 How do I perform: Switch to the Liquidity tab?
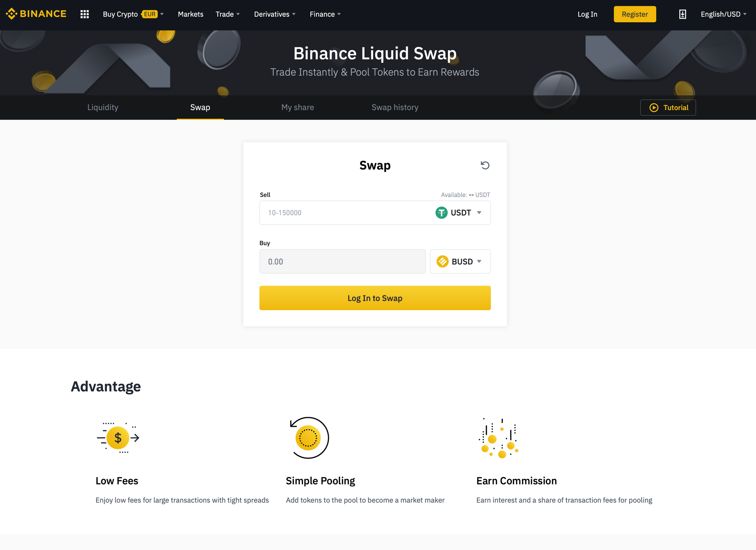click(x=103, y=107)
